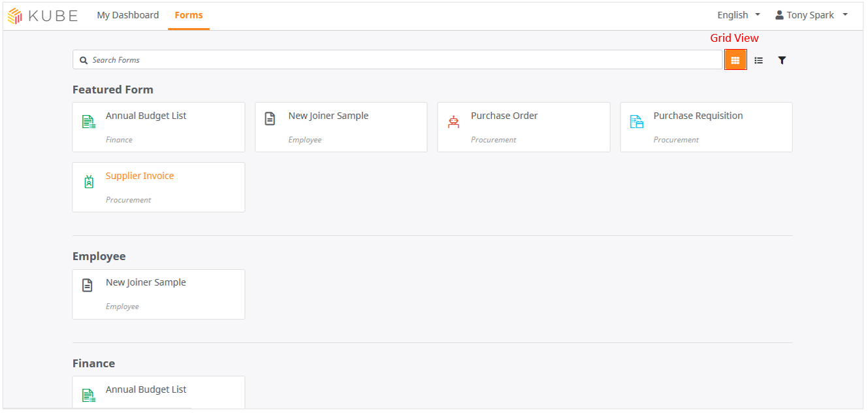
Task: Go to the My Dashboard tab
Action: click(x=128, y=15)
